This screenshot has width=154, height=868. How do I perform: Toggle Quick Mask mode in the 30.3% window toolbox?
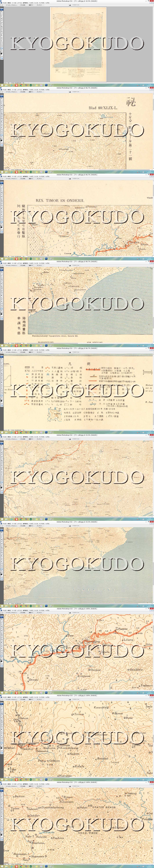2,56
